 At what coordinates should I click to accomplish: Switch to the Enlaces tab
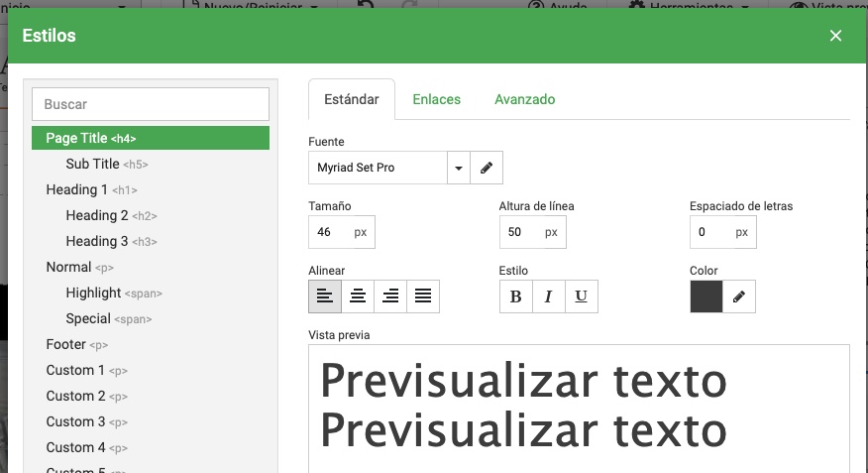[437, 99]
